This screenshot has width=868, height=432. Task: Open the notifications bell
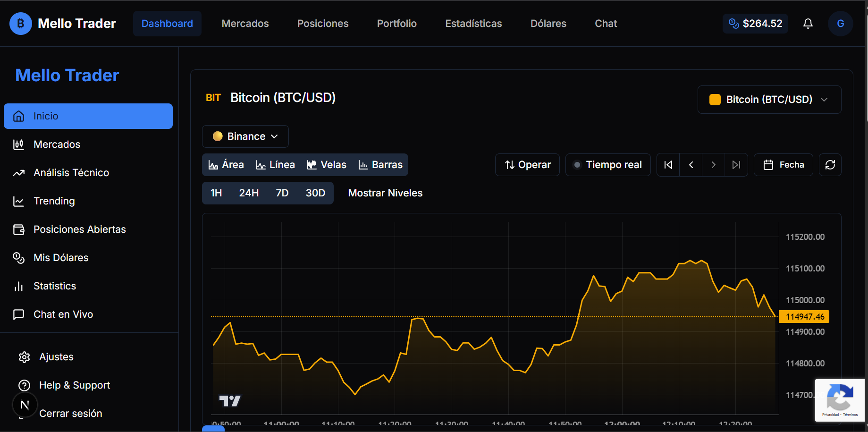[808, 23]
